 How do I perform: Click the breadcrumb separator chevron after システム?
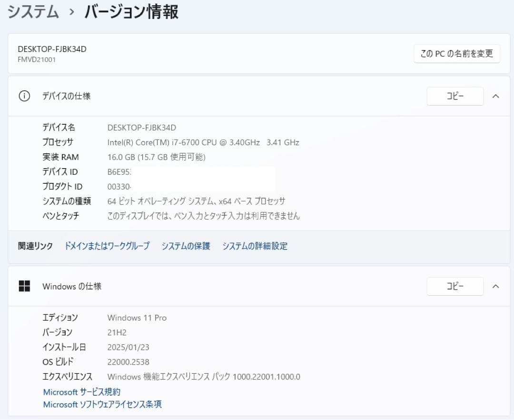tap(72, 12)
